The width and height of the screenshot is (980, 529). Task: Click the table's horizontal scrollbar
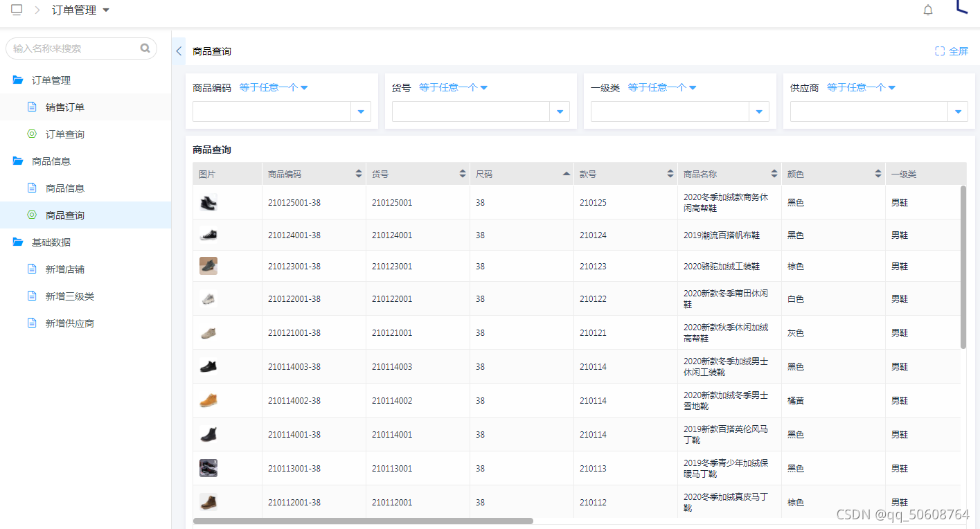point(363,521)
